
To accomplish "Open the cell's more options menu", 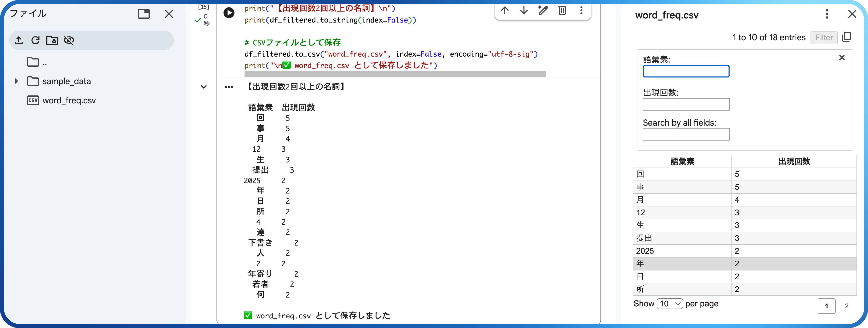I will (x=581, y=11).
